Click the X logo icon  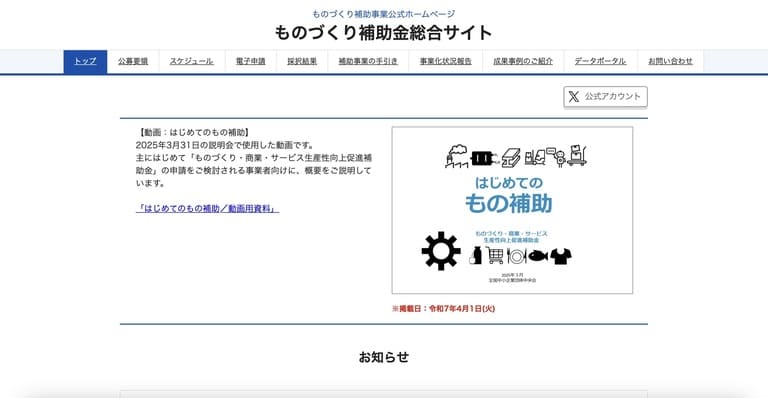click(x=574, y=96)
